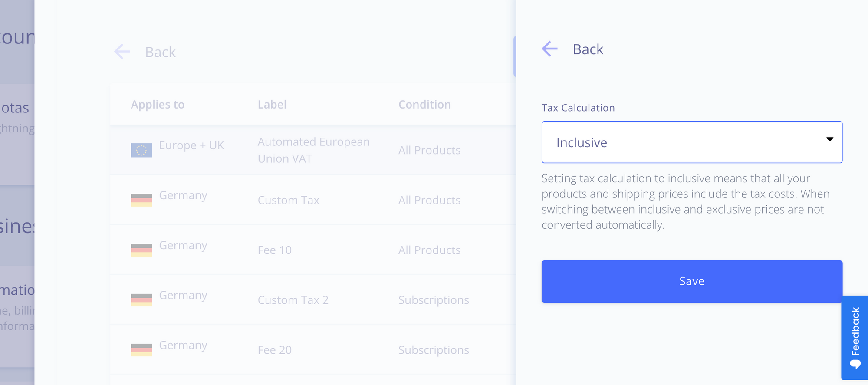Viewport: 868px width, 385px height.
Task: Click the Germany flag on the Custom Tax row
Action: (141, 200)
